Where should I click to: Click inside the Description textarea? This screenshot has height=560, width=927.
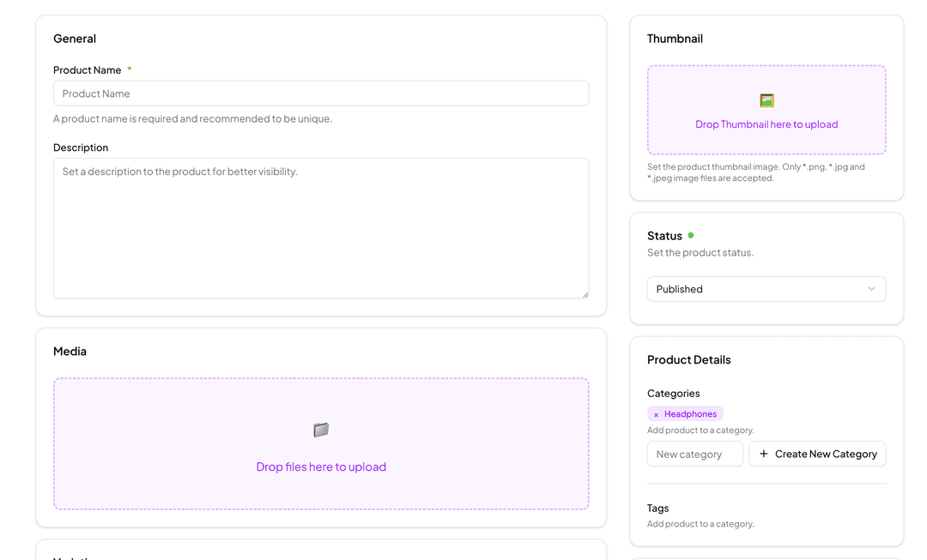(321, 223)
